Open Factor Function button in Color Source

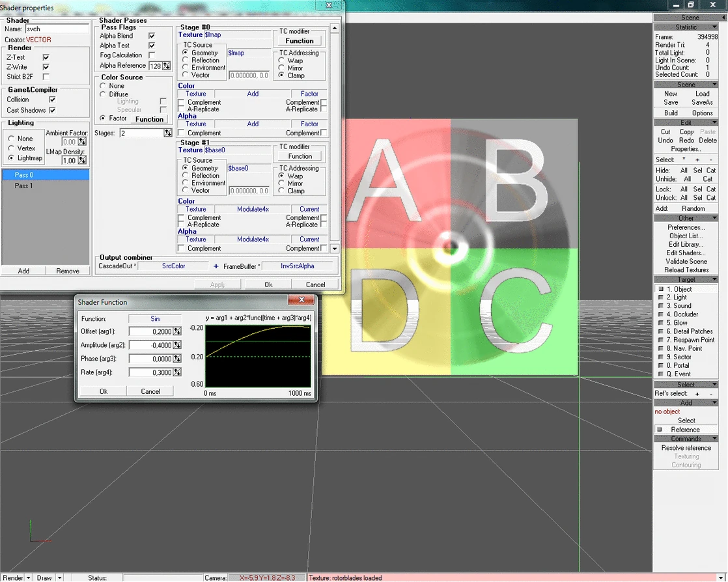tap(150, 119)
